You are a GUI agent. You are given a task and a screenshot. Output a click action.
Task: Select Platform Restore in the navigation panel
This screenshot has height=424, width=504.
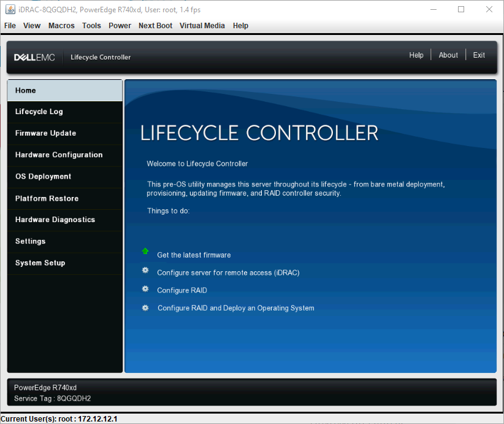48,198
